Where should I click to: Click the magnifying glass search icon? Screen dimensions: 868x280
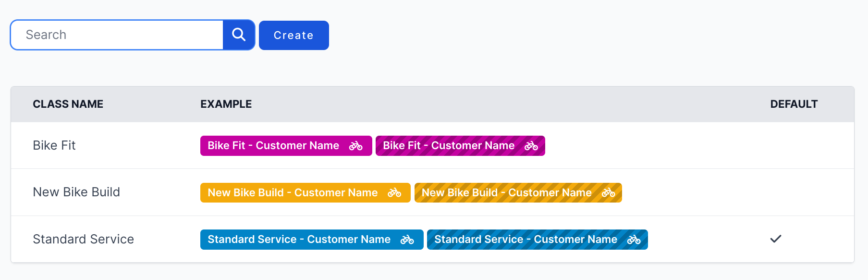(239, 35)
